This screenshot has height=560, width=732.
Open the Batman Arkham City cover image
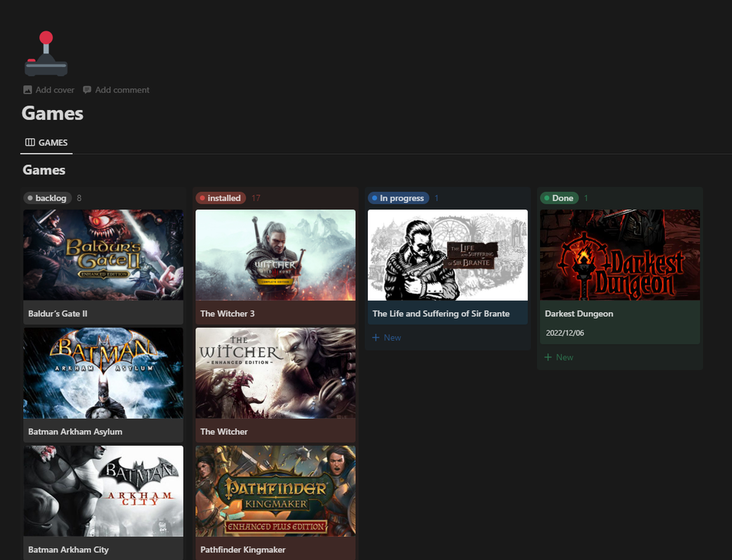(103, 491)
